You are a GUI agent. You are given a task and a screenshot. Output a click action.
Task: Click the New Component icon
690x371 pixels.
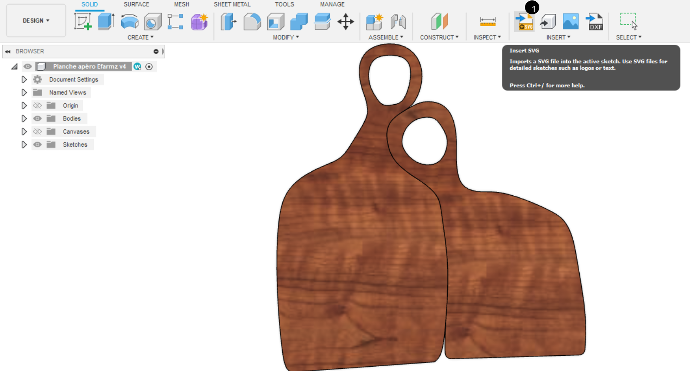(374, 21)
